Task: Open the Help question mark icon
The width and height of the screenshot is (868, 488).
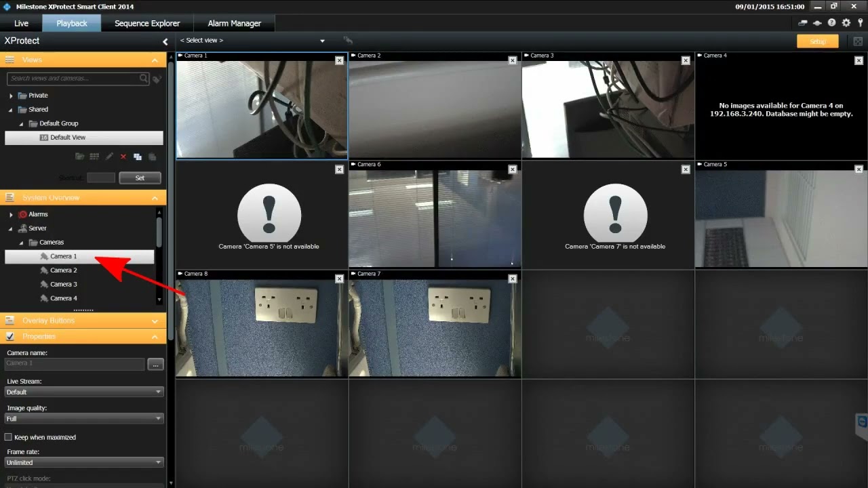Action: pyautogui.click(x=832, y=23)
